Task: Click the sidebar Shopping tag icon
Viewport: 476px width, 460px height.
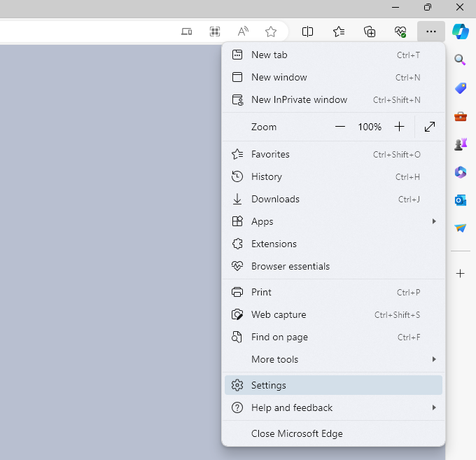Action: coord(460,88)
